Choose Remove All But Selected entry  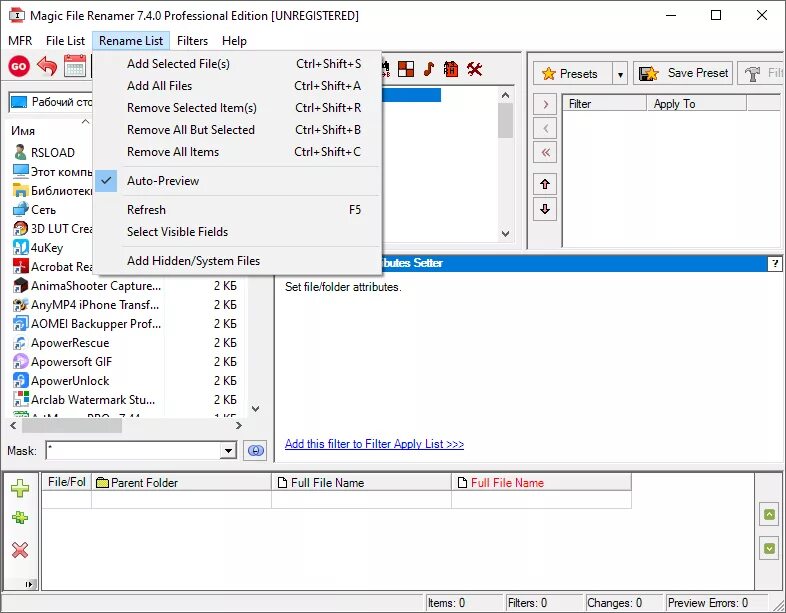point(238,130)
